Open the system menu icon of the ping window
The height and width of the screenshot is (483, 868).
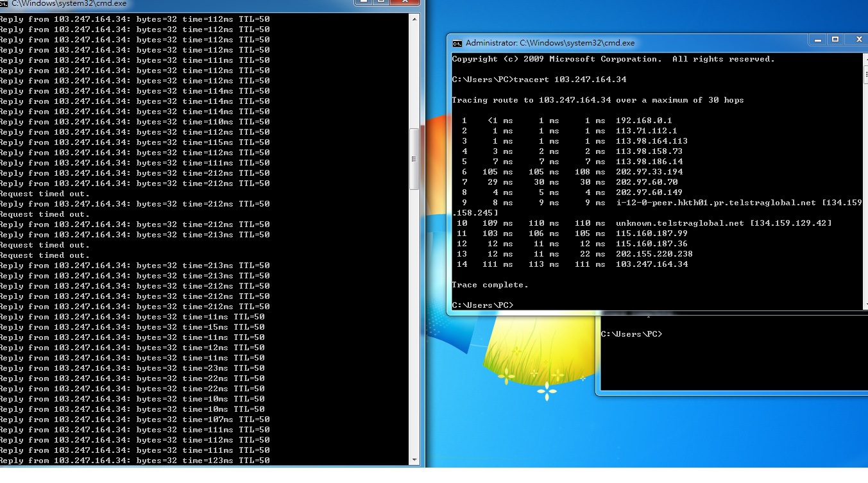coord(4,3)
